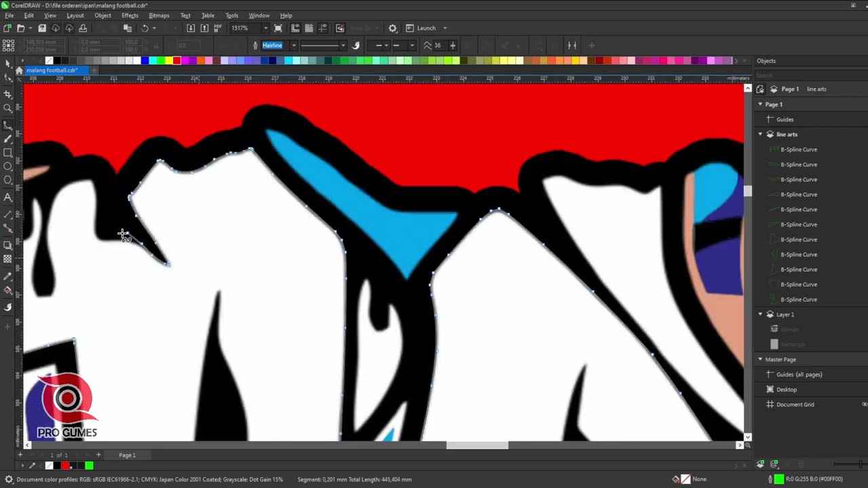868x488 pixels.
Task: Open the Window menu
Action: pyautogui.click(x=259, y=16)
